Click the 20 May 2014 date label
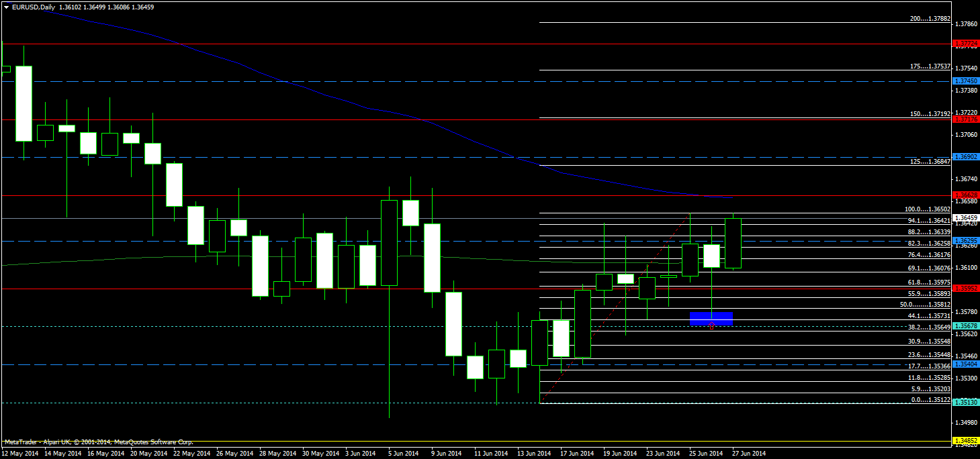 click(149, 454)
